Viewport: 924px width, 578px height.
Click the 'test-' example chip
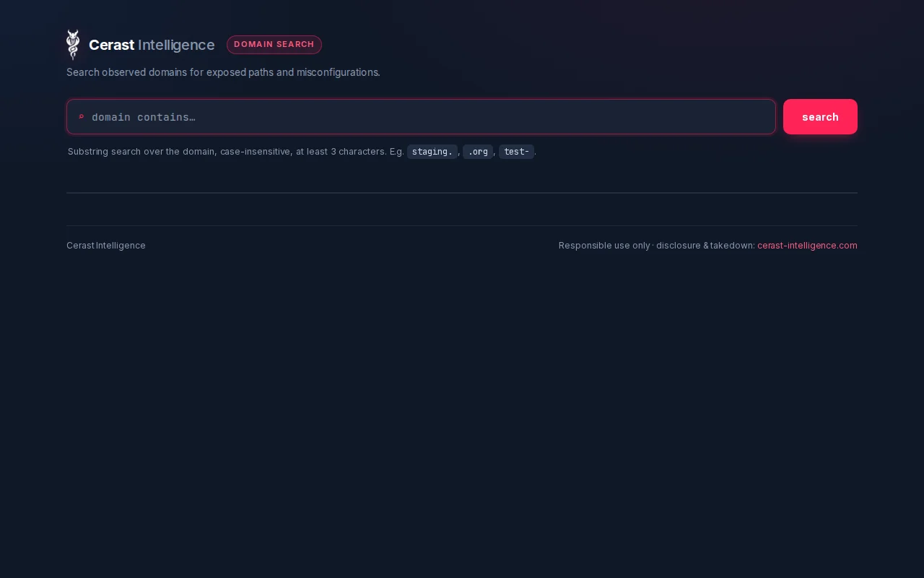coord(516,152)
